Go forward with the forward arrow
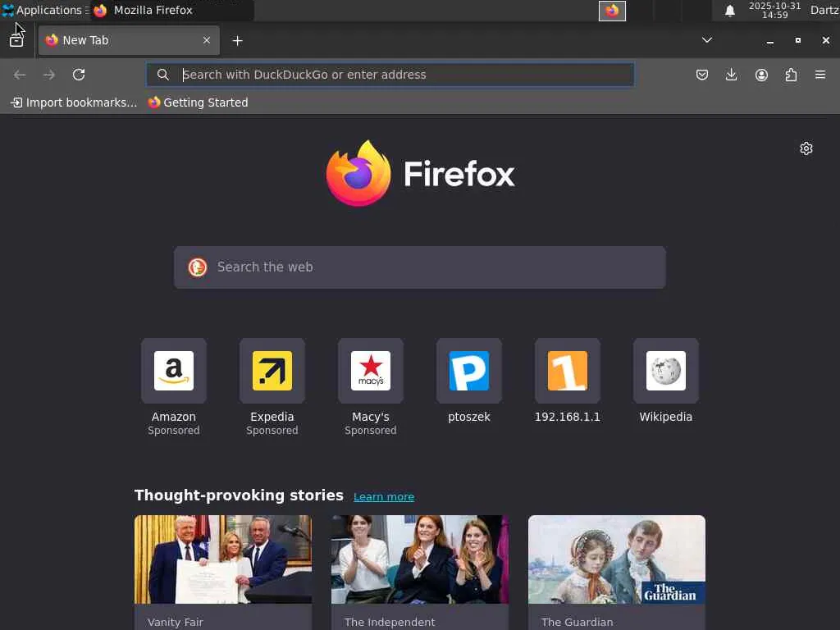The height and width of the screenshot is (630, 840). (48, 75)
